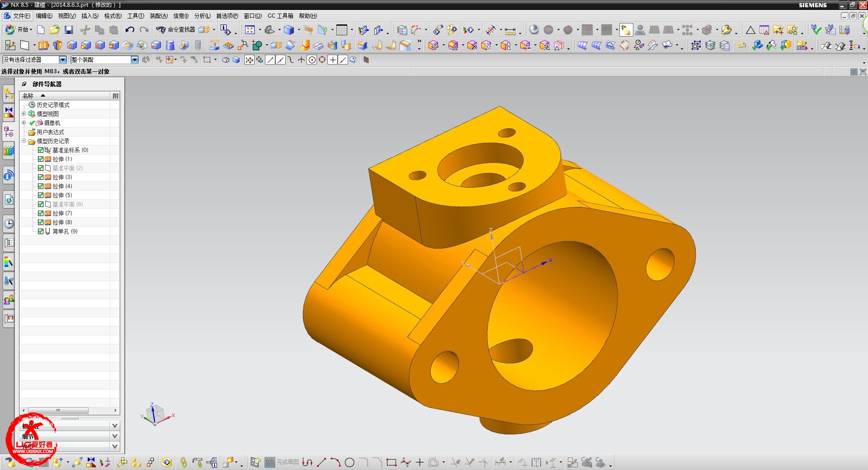
Task: Click the view triad orientation cube
Action: coord(156,414)
